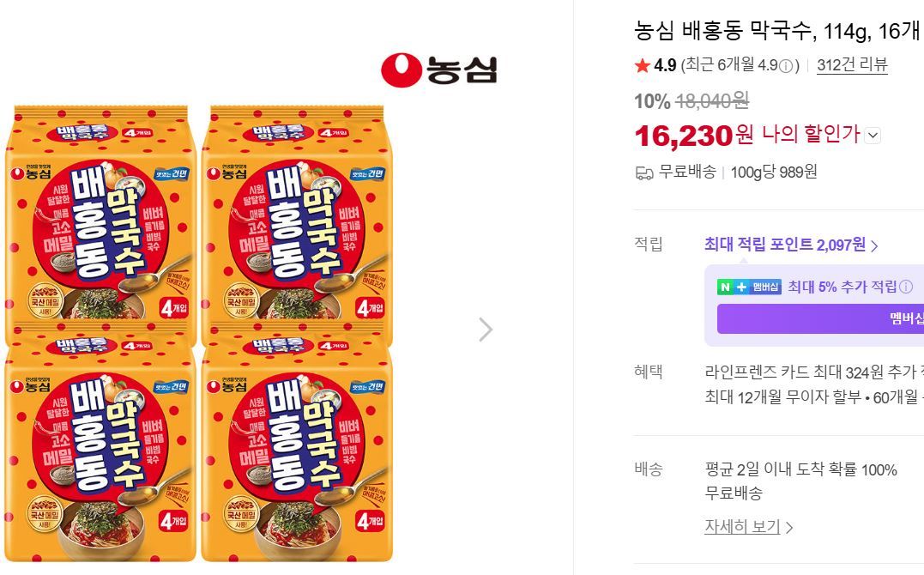Click the 4.9 rating score
924x575 pixels.
pyautogui.click(x=665, y=65)
